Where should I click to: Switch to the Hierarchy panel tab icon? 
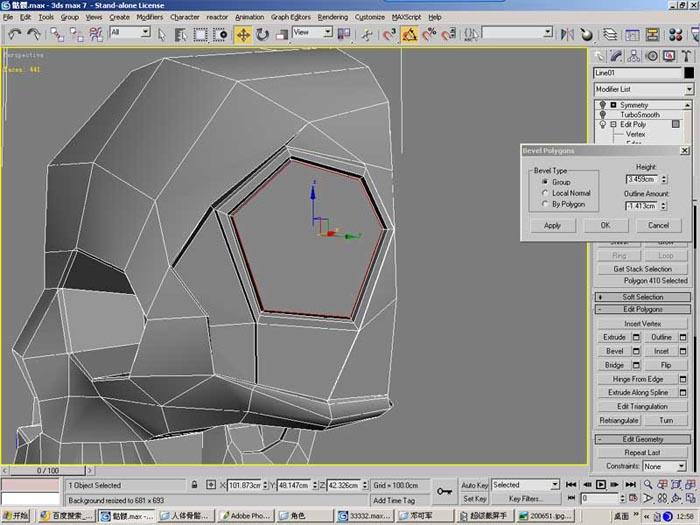633,56
